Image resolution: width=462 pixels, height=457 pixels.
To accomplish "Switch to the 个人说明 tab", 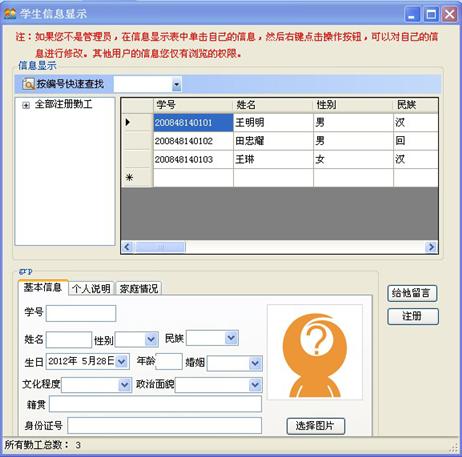I will pos(91,288).
